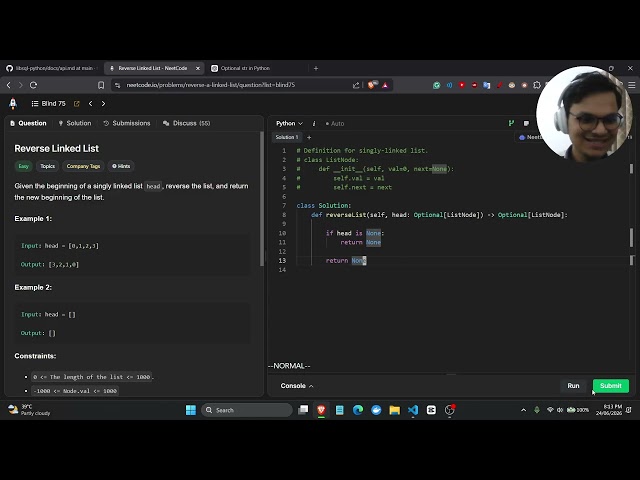Go to the next problem arrow
The image size is (640, 480).
tap(103, 104)
